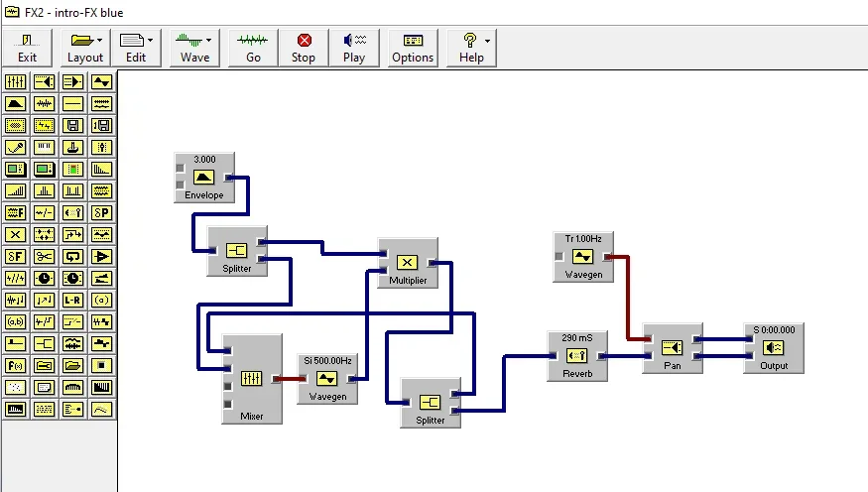
Task: Choose the joystick palette icon
Action: pos(73,147)
